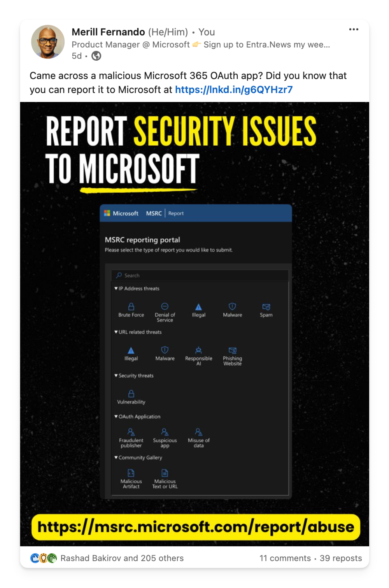Collapse the OAuth Application section
This screenshot has height=588, width=389.
click(137, 417)
